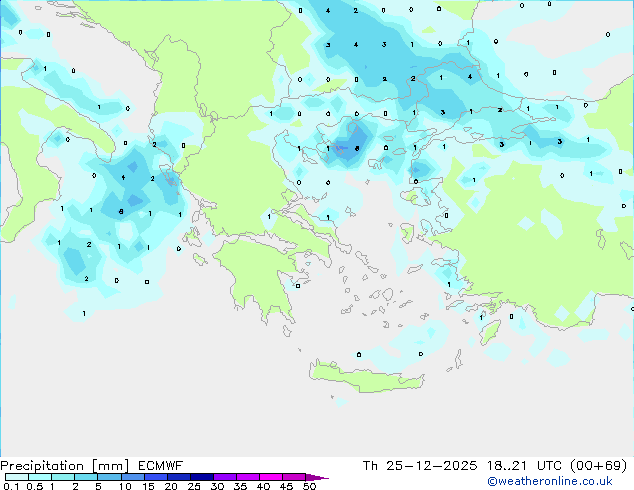The height and width of the screenshot is (490, 634).
Task: Select the "30" legend scale label
Action: [x=217, y=486]
